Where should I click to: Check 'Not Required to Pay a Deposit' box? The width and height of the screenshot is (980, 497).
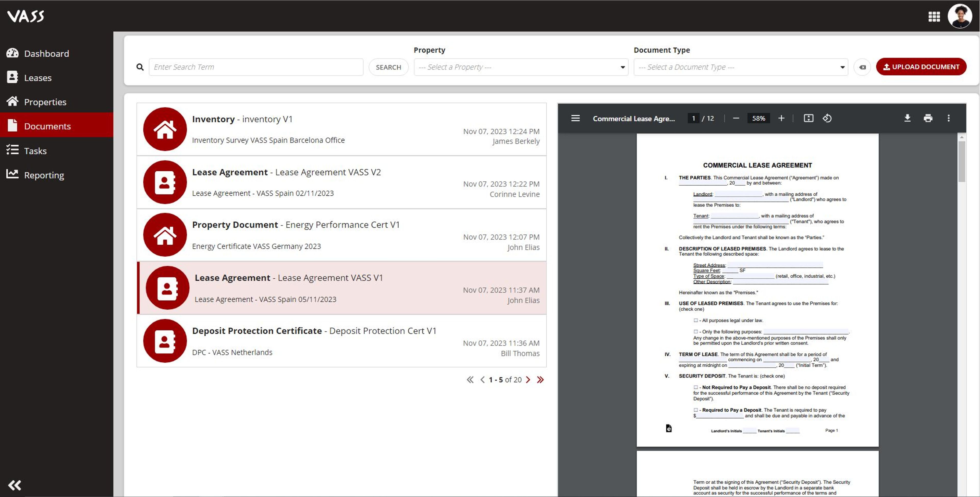coord(695,387)
